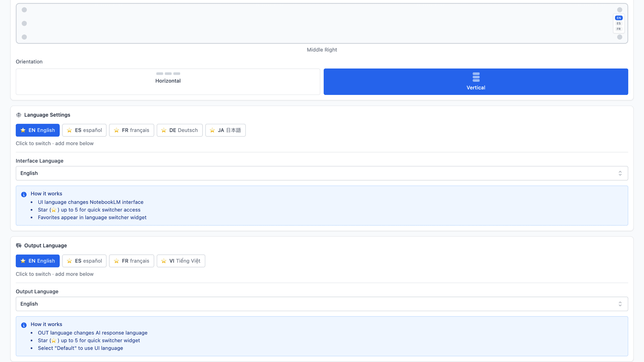Switch output language to EN English chip
This screenshot has width=644, height=362.
coord(38,261)
